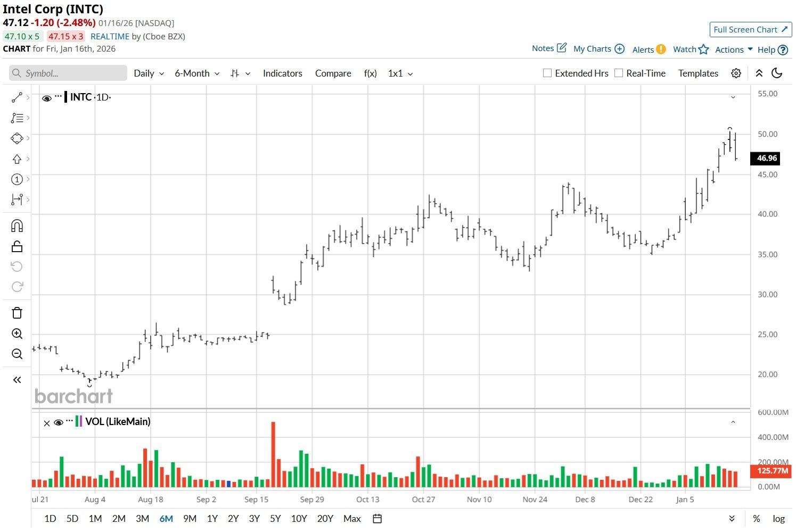Zoom out of the chart

tap(17, 354)
